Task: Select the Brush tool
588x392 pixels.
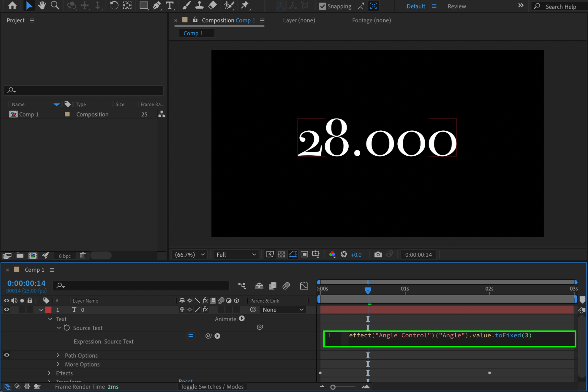Action: point(186,5)
